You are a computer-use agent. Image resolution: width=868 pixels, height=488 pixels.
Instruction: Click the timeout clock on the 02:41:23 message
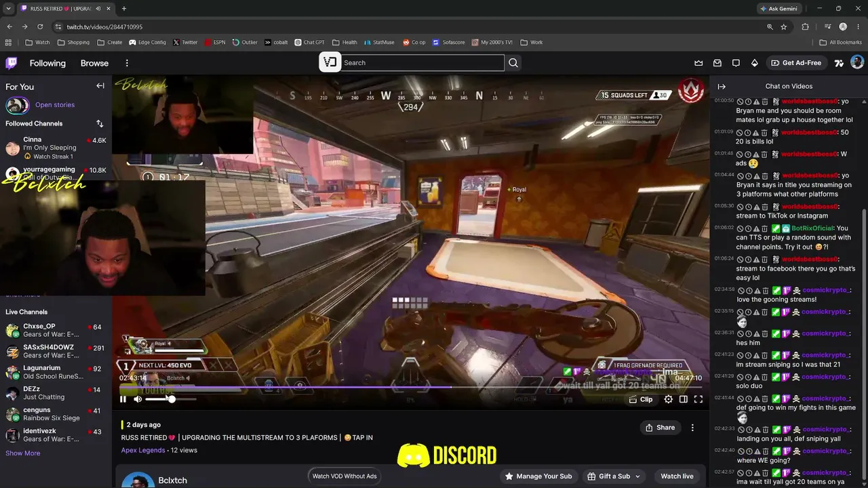click(748, 355)
